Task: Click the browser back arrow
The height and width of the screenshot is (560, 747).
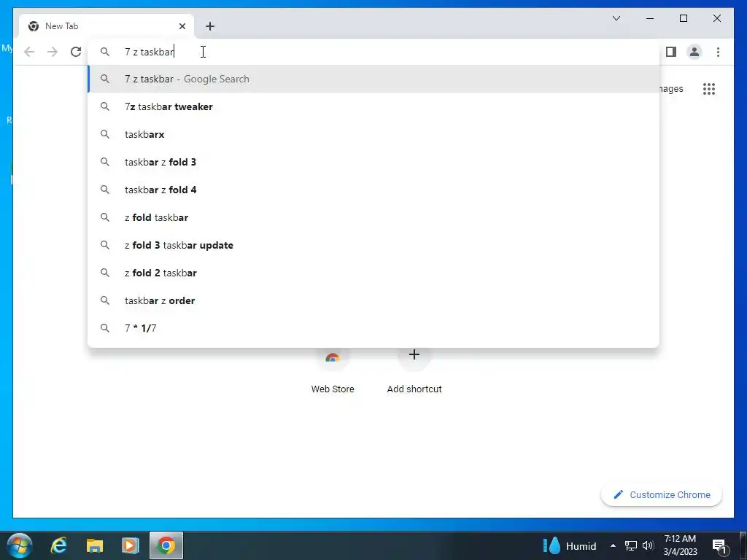Action: coord(29,52)
